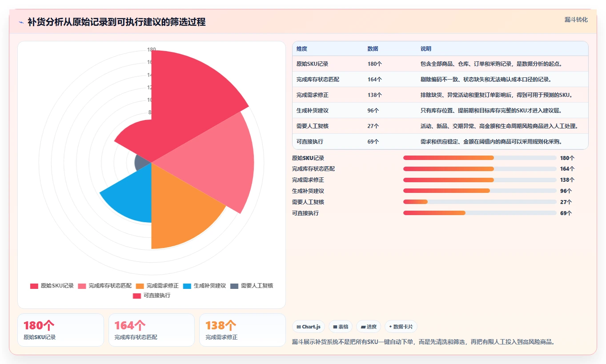Image resolution: width=606 pixels, height=364 pixels.
Task: Click the 表格 tag
Action: pos(341,327)
